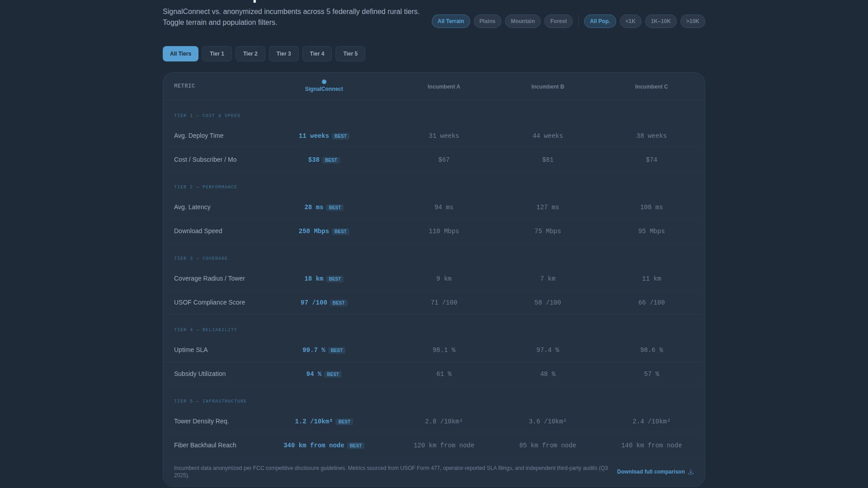Image resolution: width=868 pixels, height=488 pixels.
Task: Click the Incumbent C column header
Action: pyautogui.click(x=651, y=87)
